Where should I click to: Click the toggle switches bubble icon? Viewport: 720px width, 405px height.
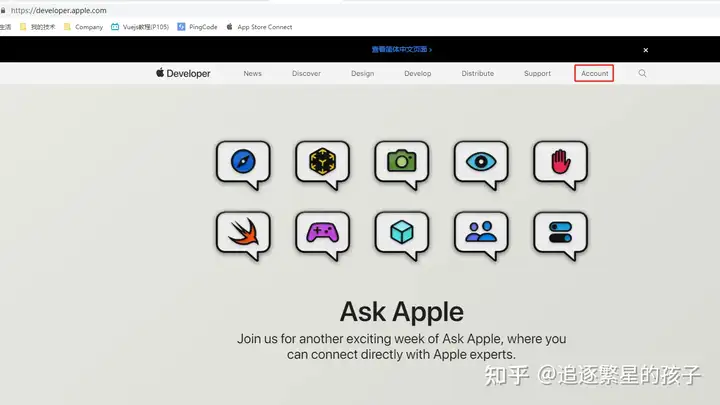pos(561,235)
